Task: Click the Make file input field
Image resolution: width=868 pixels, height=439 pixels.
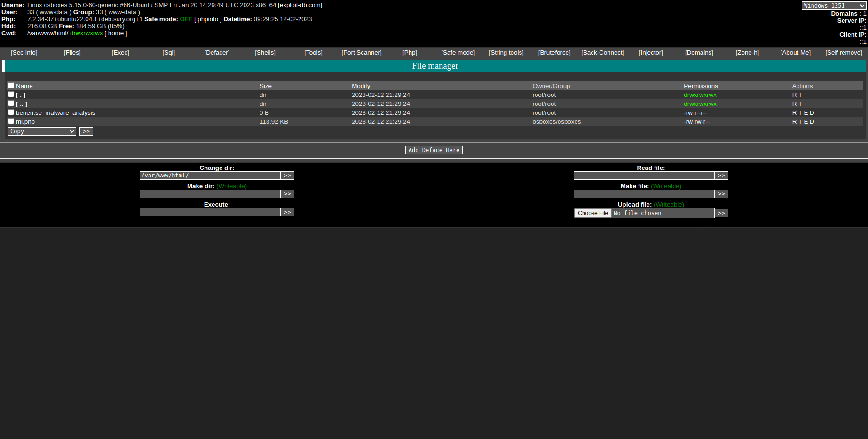Action: click(x=644, y=194)
